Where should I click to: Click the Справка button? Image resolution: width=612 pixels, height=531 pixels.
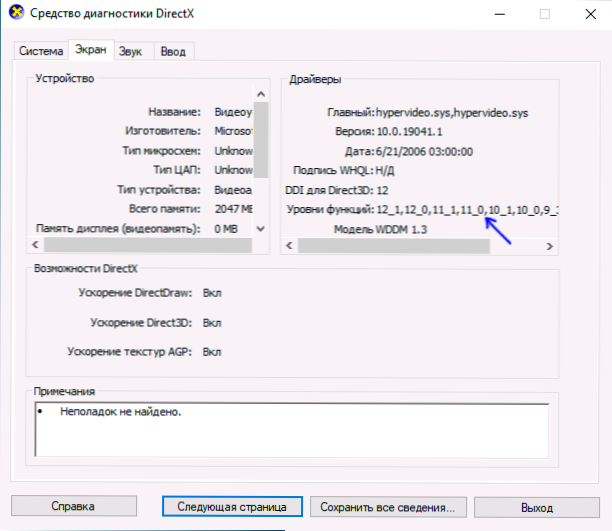[x=73, y=506]
